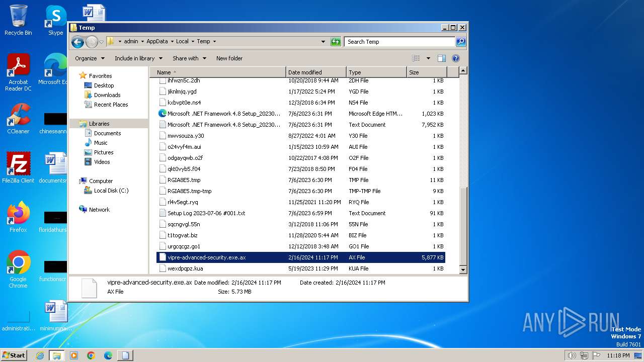Click the file list scroll-up arrow
The image size is (644, 362).
[463, 71]
